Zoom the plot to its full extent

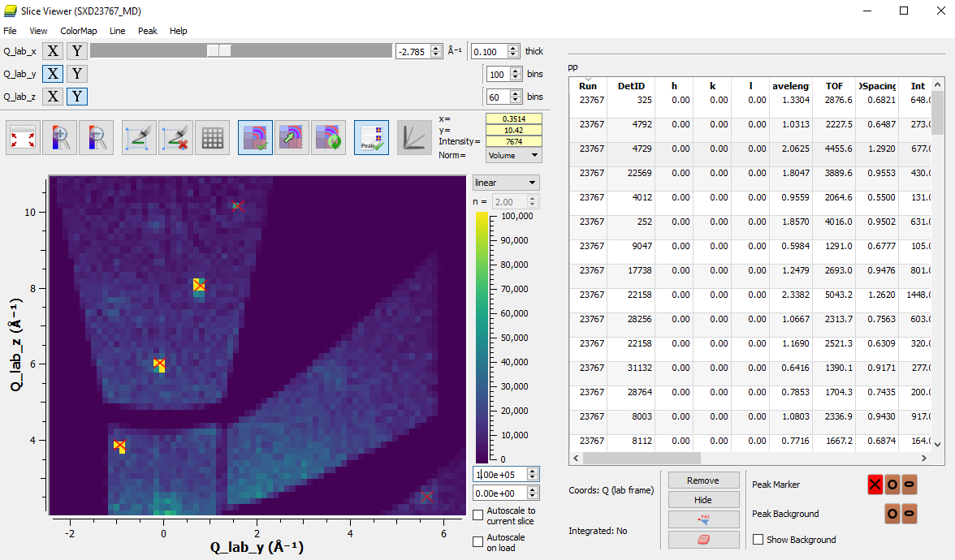(x=23, y=136)
